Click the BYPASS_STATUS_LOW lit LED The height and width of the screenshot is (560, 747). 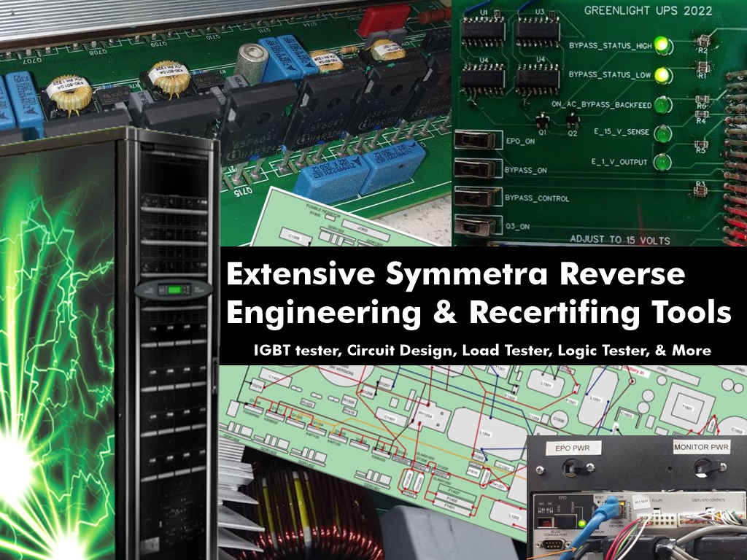click(662, 74)
